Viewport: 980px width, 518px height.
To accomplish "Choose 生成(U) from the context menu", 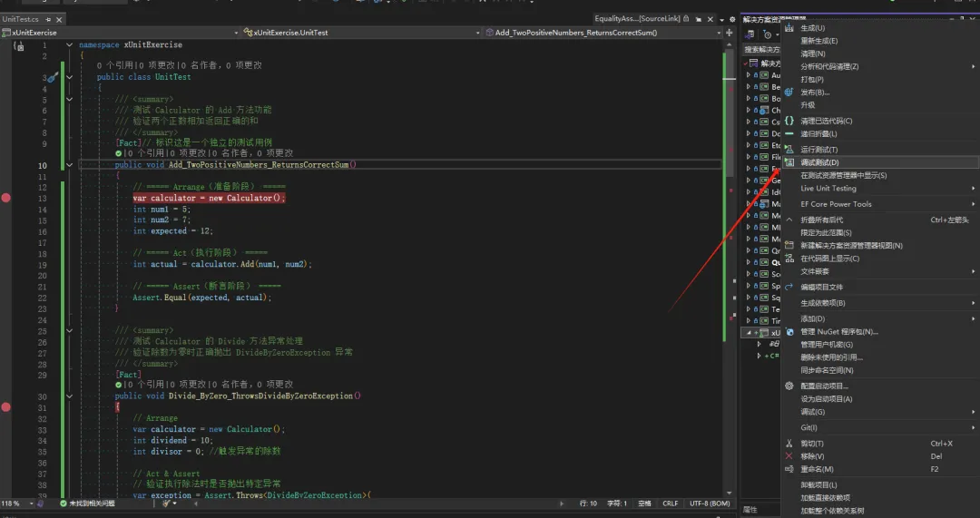I will 880,28.
